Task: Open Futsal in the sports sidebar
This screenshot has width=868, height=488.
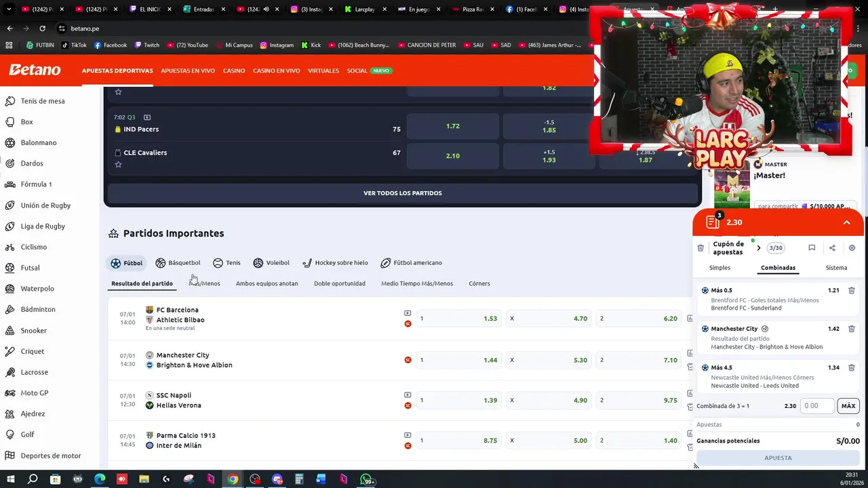Action: click(31, 268)
